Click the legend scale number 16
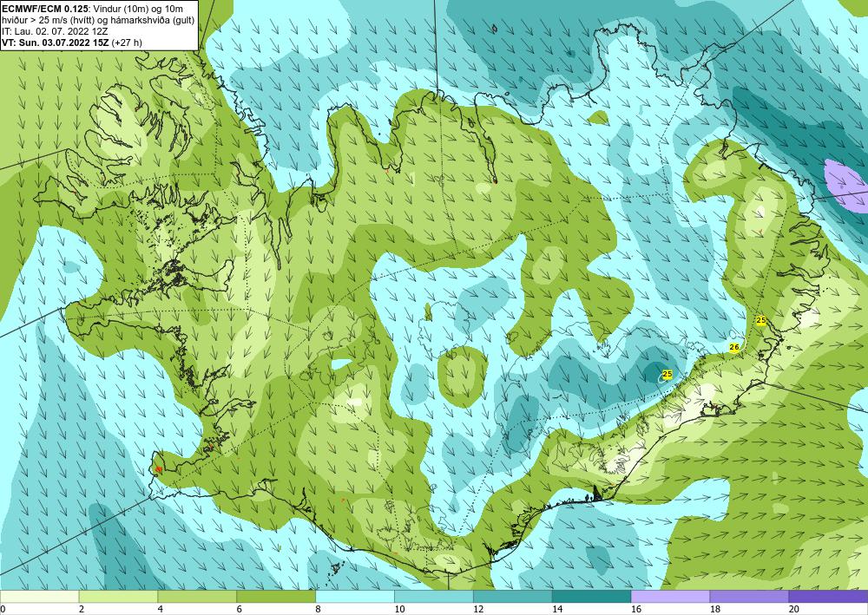Image resolution: width=868 pixels, height=615 pixels. (x=636, y=610)
